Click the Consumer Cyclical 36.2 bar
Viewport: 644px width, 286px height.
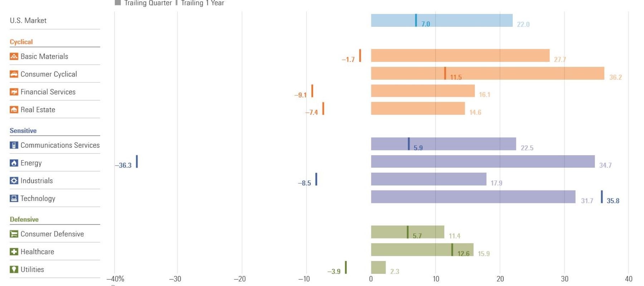[x=487, y=73]
